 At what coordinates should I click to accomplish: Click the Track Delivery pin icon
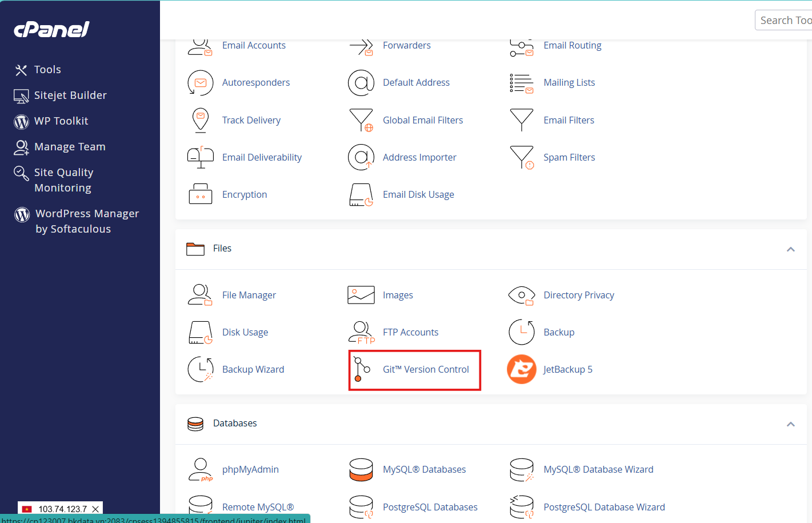pos(201,120)
